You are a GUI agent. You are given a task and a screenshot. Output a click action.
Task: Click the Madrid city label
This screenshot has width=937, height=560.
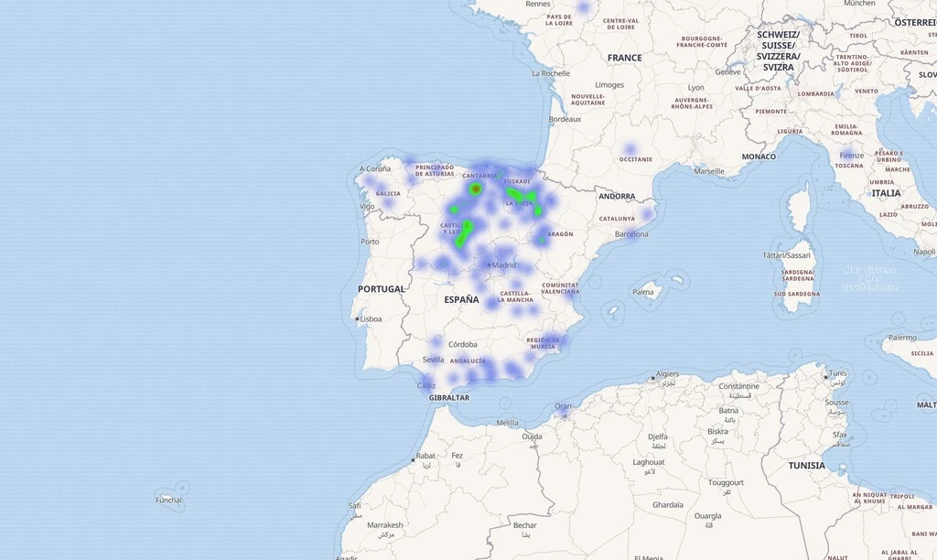pyautogui.click(x=504, y=264)
